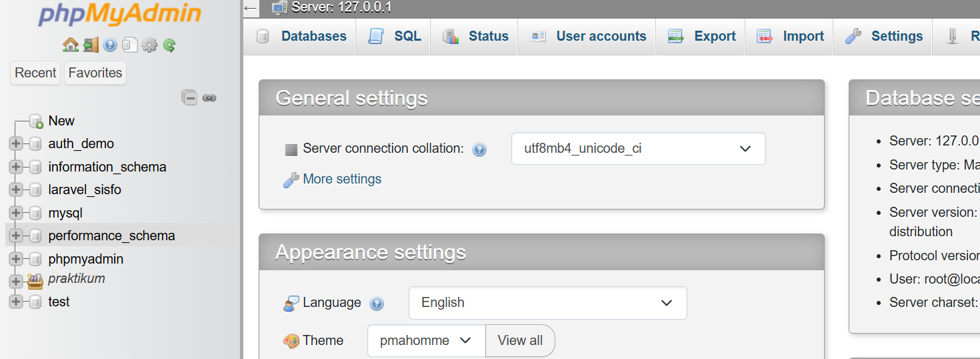Image resolution: width=980 pixels, height=359 pixels.
Task: Expand the mysql database node
Action: coord(16,213)
